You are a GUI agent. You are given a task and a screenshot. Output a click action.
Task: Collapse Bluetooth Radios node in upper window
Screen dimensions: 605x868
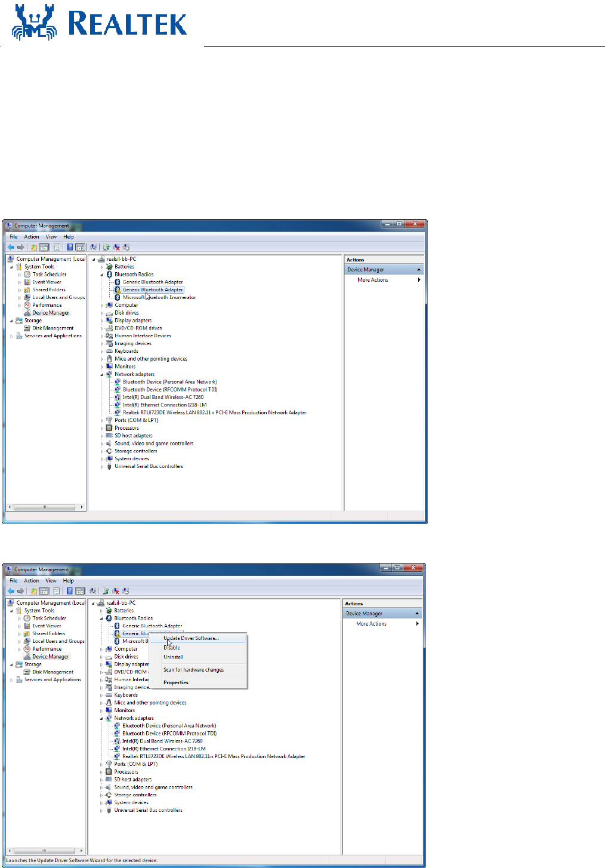(102, 275)
